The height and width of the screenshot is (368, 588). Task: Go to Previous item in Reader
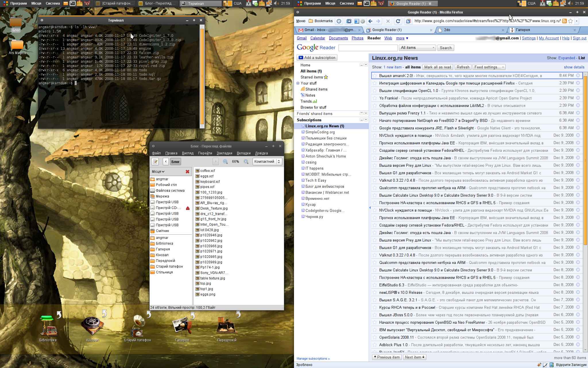pos(386,357)
